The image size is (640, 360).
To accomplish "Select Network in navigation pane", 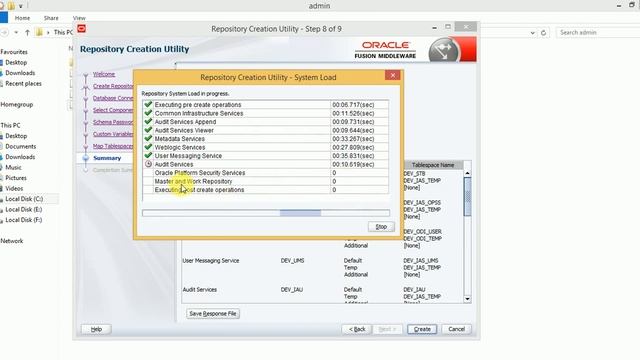I will coord(12,241).
